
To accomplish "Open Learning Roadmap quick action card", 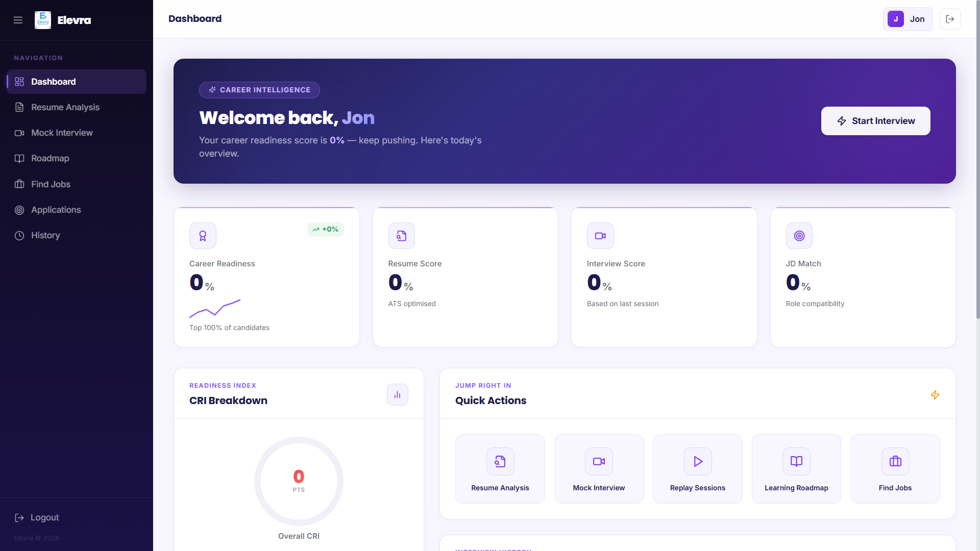I will (796, 469).
